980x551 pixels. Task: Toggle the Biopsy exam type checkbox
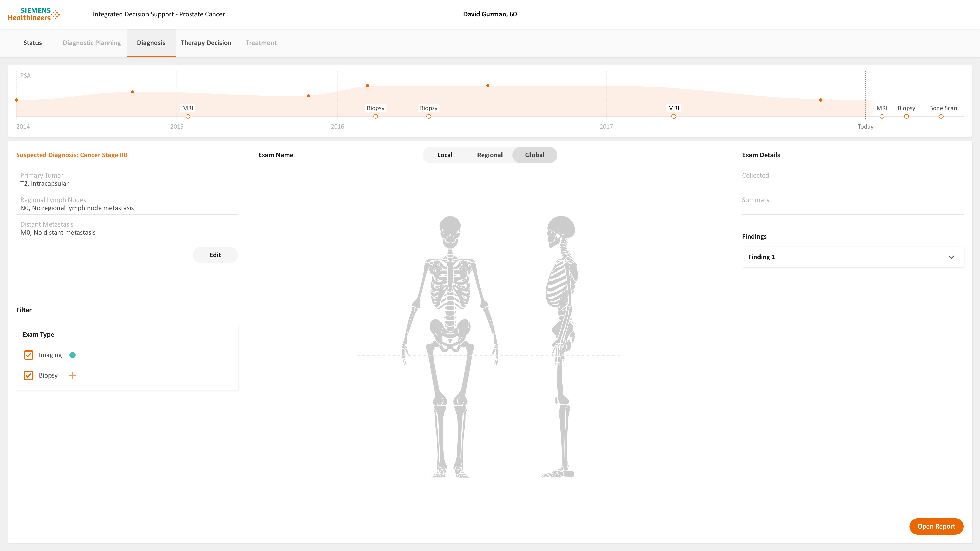(x=29, y=375)
